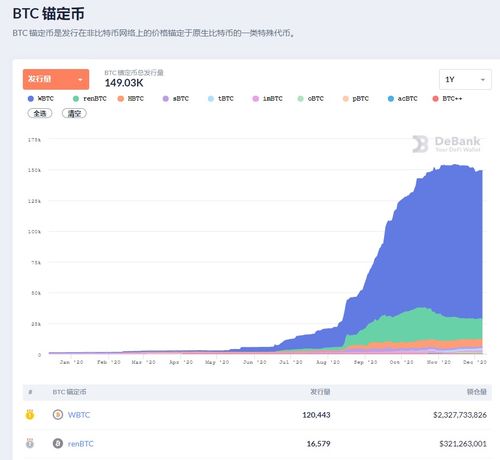This screenshot has height=460, width=500.
Task: Open the orange 发行量 metric dropdown
Action: pyautogui.click(x=56, y=79)
